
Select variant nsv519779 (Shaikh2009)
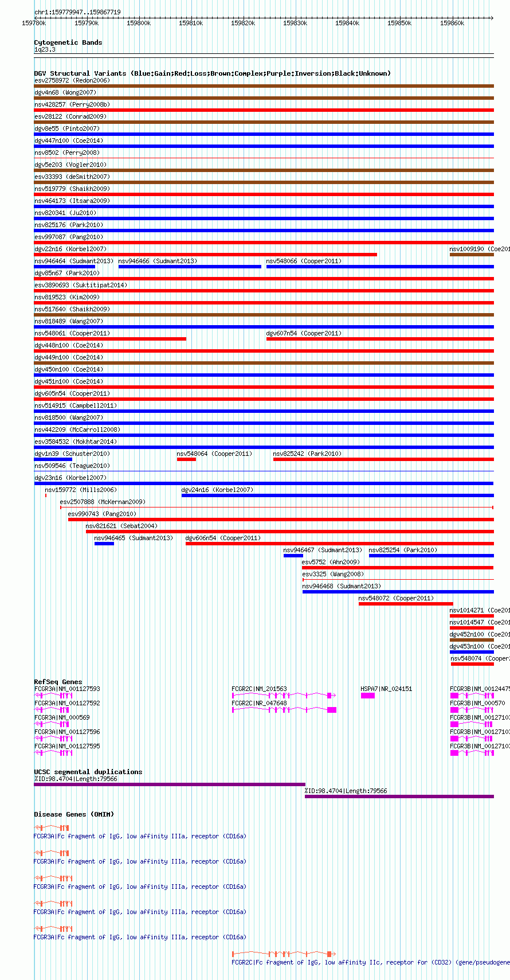[x=72, y=189]
